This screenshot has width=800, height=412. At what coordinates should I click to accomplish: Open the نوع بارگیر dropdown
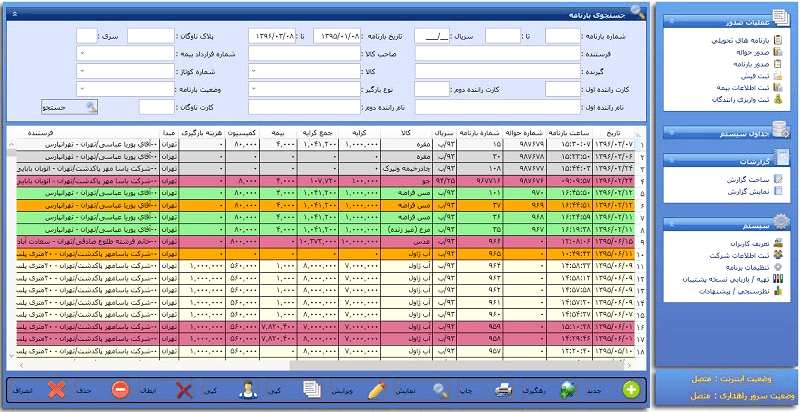point(255,89)
